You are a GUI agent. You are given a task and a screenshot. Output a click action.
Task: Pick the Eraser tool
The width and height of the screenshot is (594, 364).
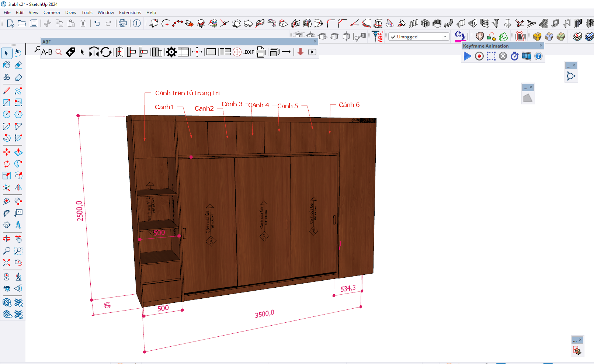point(18,65)
